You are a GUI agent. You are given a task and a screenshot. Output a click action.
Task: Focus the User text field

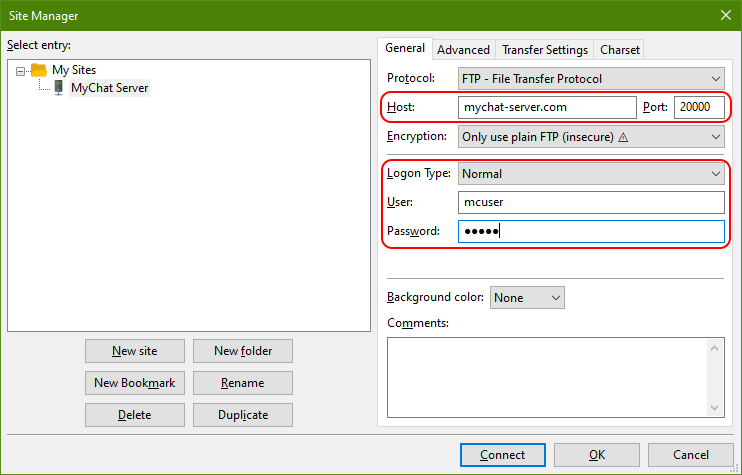(590, 203)
